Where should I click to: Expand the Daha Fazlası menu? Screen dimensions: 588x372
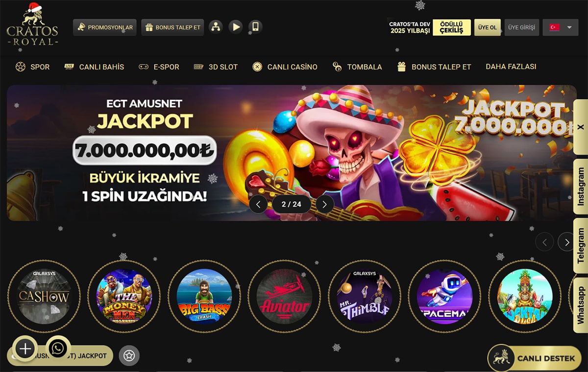[511, 67]
